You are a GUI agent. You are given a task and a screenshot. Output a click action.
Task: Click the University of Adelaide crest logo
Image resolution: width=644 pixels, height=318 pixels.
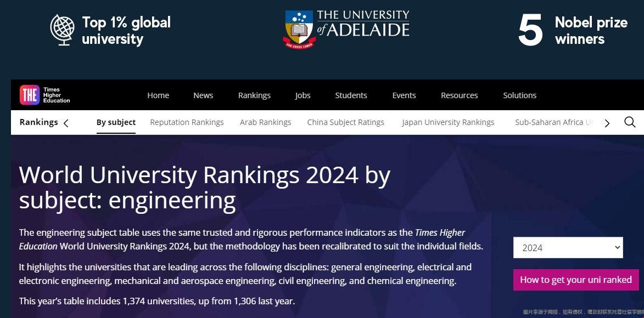pos(299,30)
